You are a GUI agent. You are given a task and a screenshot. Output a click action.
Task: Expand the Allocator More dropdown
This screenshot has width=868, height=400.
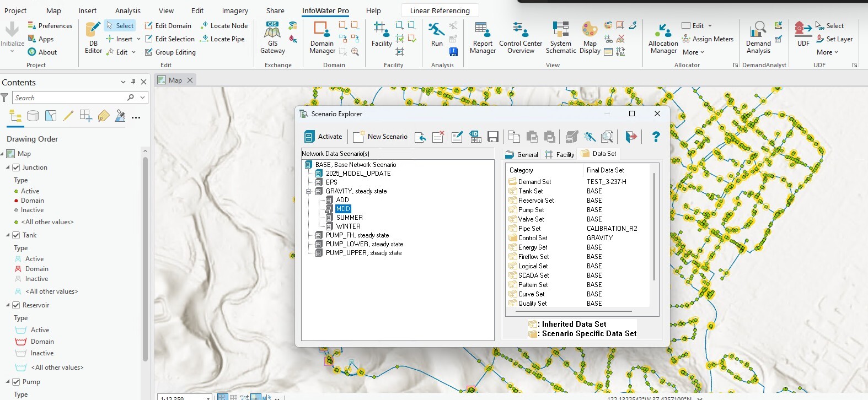[x=693, y=52]
